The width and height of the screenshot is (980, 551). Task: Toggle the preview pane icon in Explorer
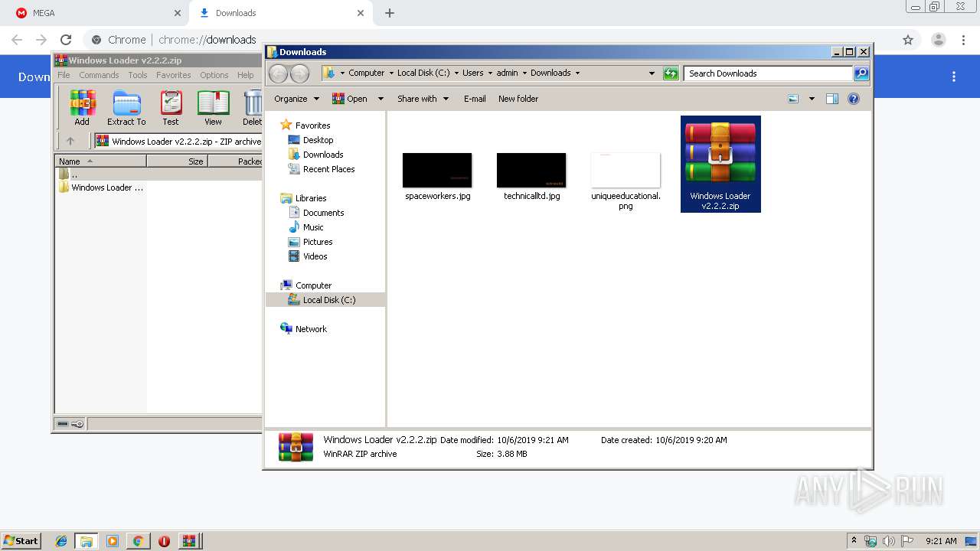pos(832,99)
